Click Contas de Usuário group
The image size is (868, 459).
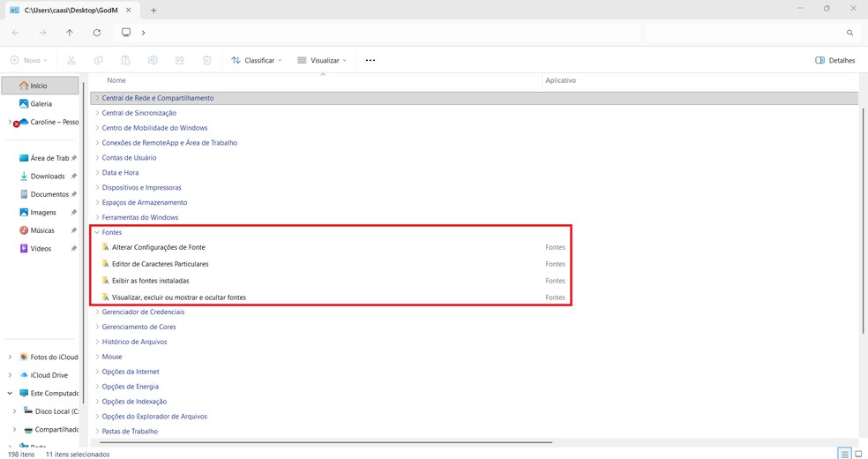click(x=129, y=158)
